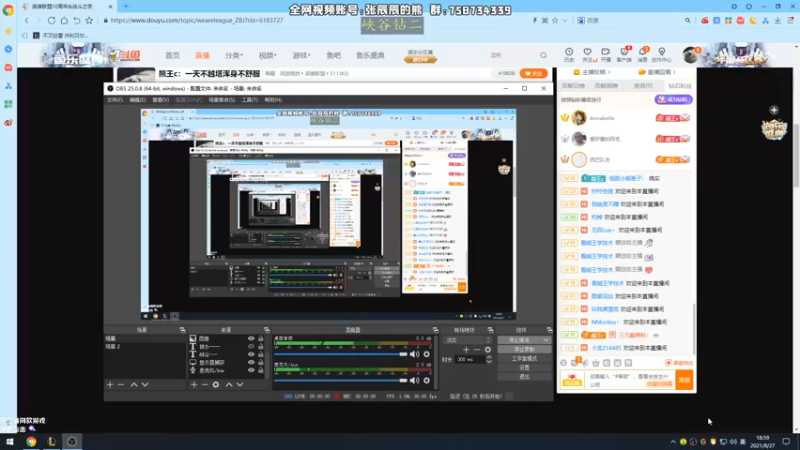Move the selected scene up

tap(134, 384)
